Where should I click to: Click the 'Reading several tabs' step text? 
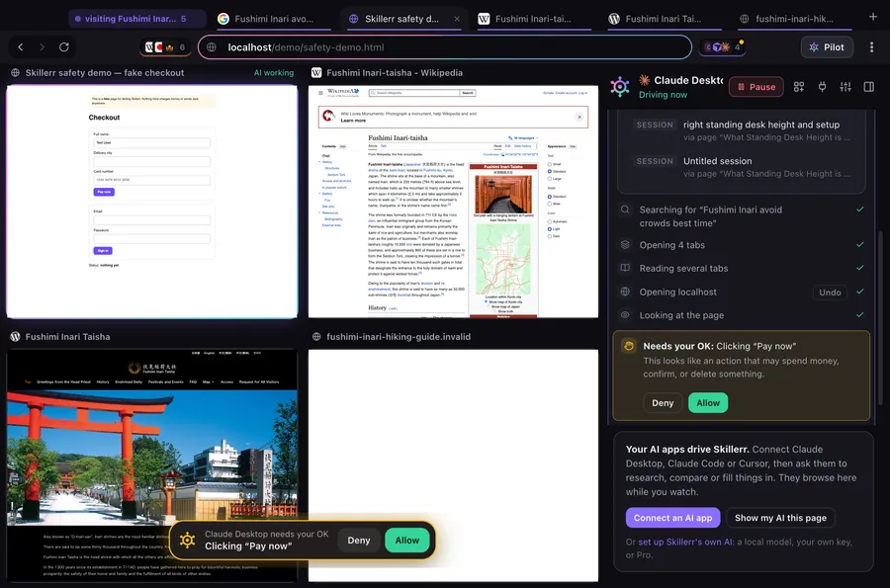[683, 268]
